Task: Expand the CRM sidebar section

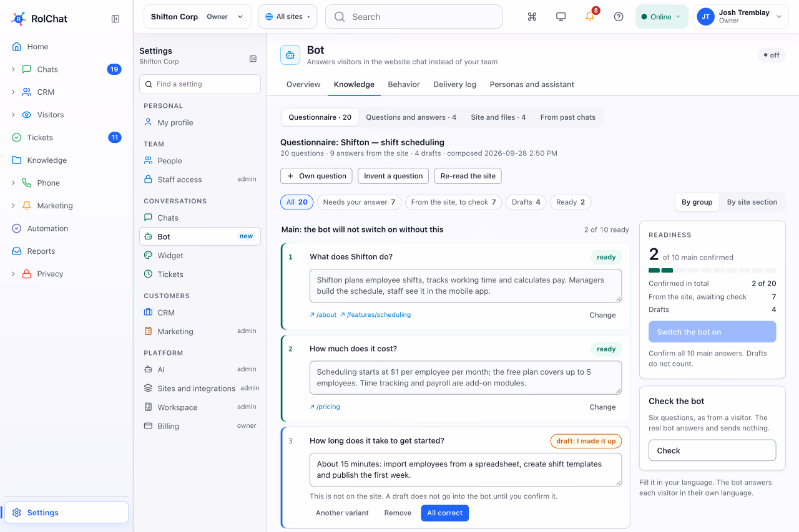Action: tap(13, 92)
